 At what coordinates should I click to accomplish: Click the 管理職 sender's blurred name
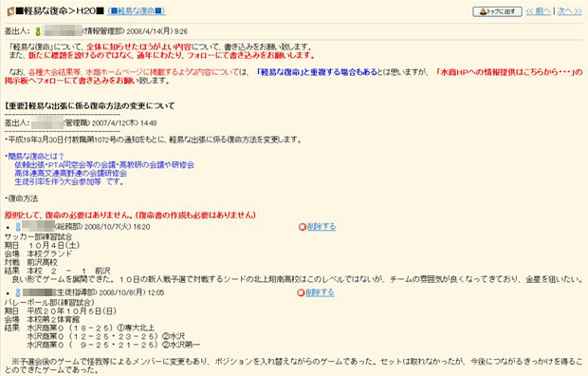coord(47,122)
